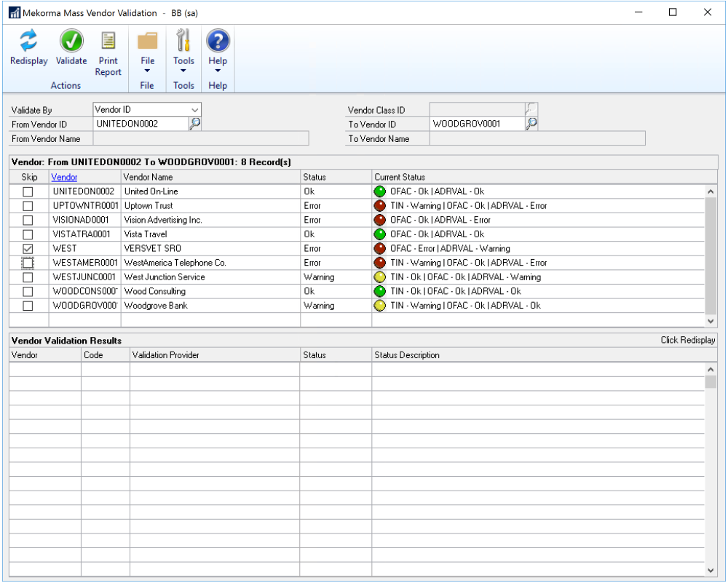Viewport: 728px width, 583px height.
Task: Open lookup magnifier beside To Vendor ID
Action: pyautogui.click(x=531, y=124)
